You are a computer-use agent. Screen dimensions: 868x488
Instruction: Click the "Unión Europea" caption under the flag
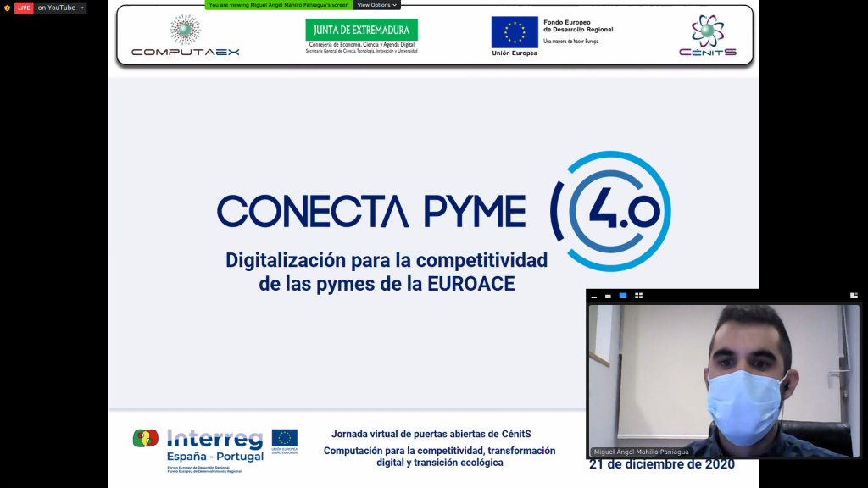[x=515, y=53]
